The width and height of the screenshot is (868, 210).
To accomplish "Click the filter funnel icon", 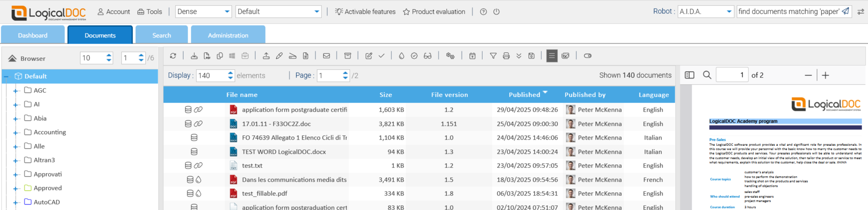I will click(x=493, y=56).
